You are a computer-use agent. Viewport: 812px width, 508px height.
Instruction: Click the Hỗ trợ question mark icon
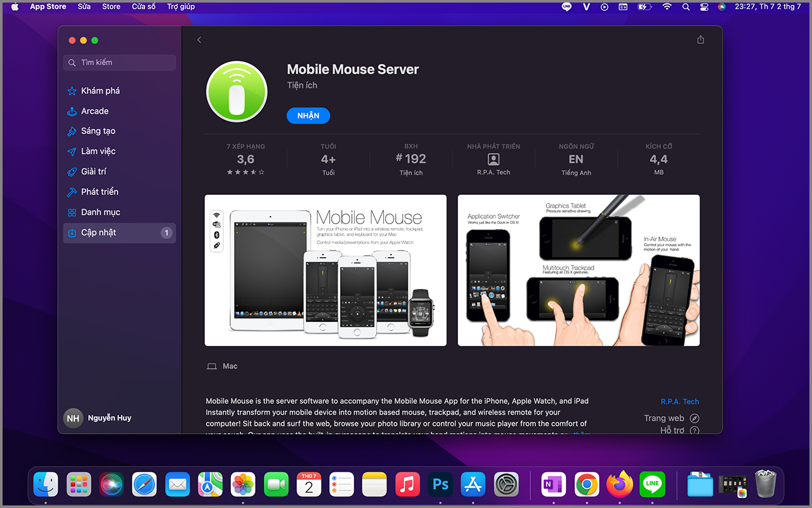tap(695, 431)
